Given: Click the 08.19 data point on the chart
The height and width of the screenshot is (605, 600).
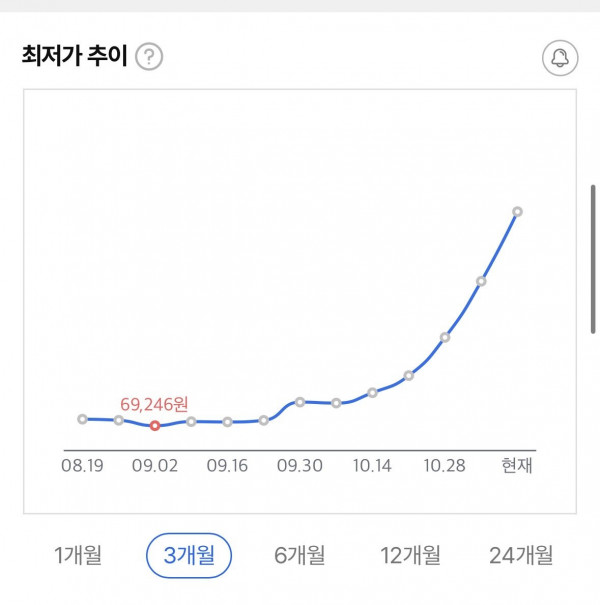Looking at the screenshot, I should coord(82,419).
